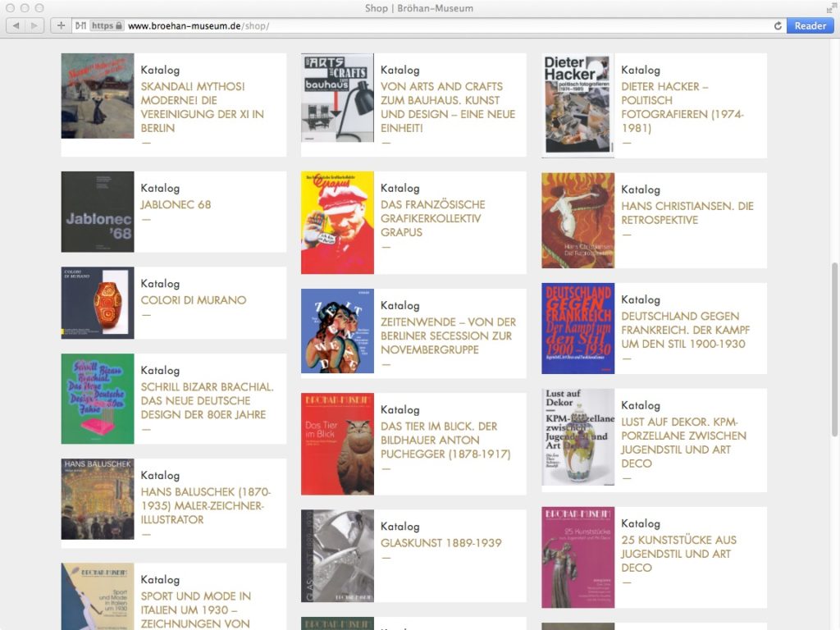Image resolution: width=840 pixels, height=630 pixels.
Task: Go back to the previous page
Action: point(16,25)
